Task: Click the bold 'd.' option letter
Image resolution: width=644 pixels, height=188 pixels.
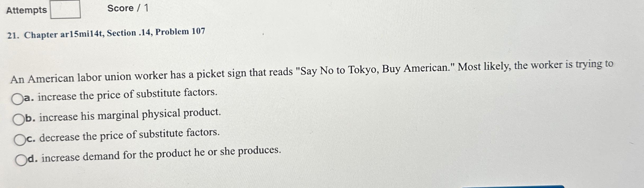Action: (33, 158)
